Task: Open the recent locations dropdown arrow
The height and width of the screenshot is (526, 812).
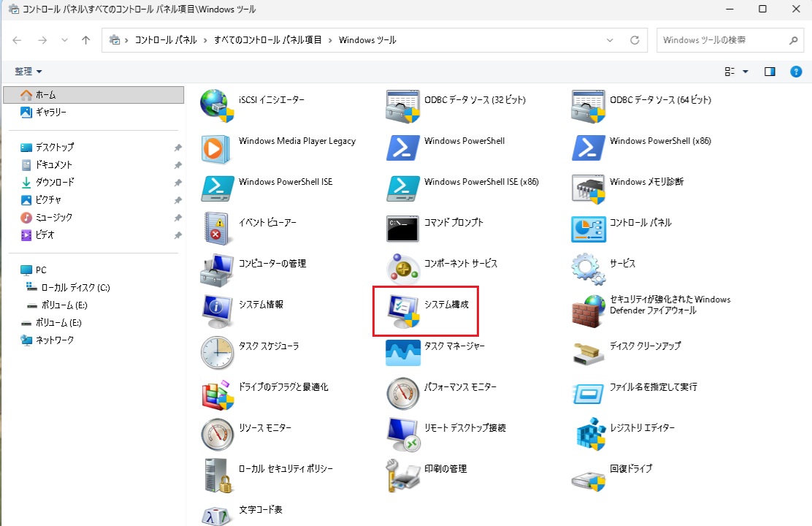Action: (x=64, y=40)
